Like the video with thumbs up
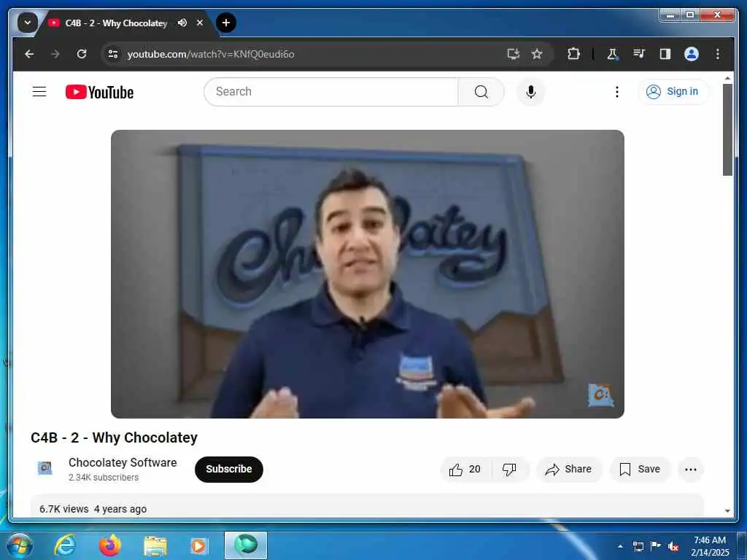 [x=465, y=469]
